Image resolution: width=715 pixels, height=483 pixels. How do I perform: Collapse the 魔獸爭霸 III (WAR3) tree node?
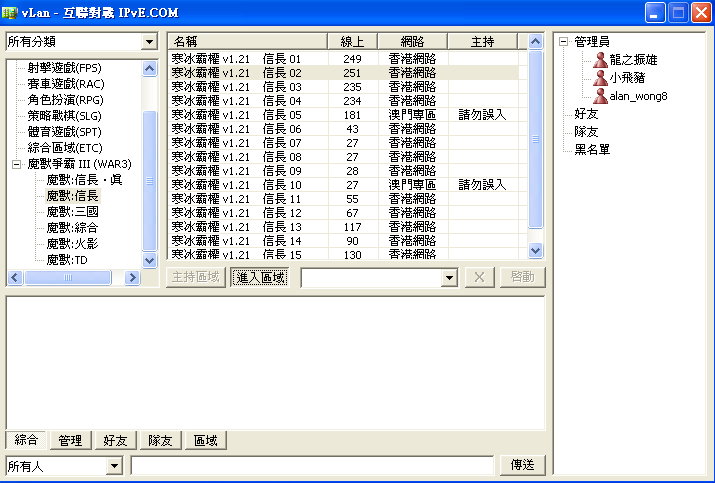(16, 164)
